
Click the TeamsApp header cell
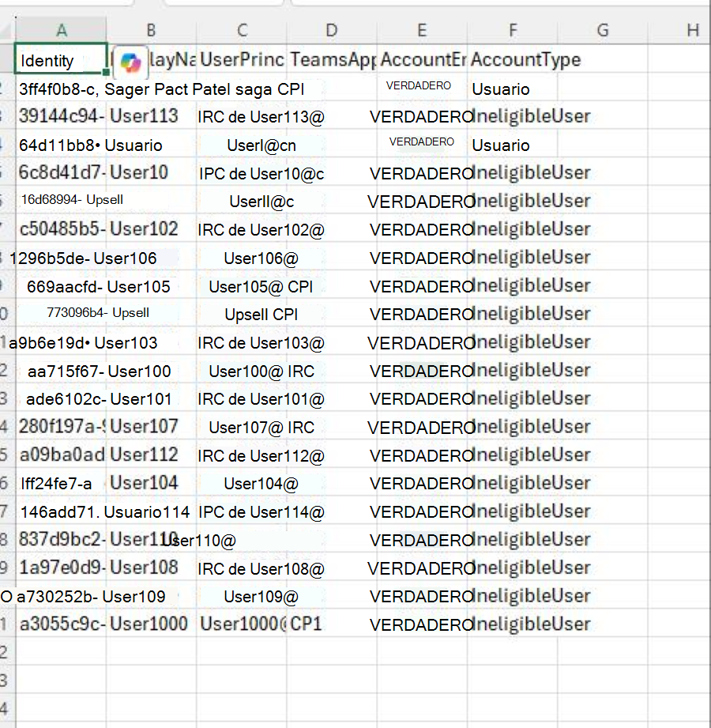[332, 59]
